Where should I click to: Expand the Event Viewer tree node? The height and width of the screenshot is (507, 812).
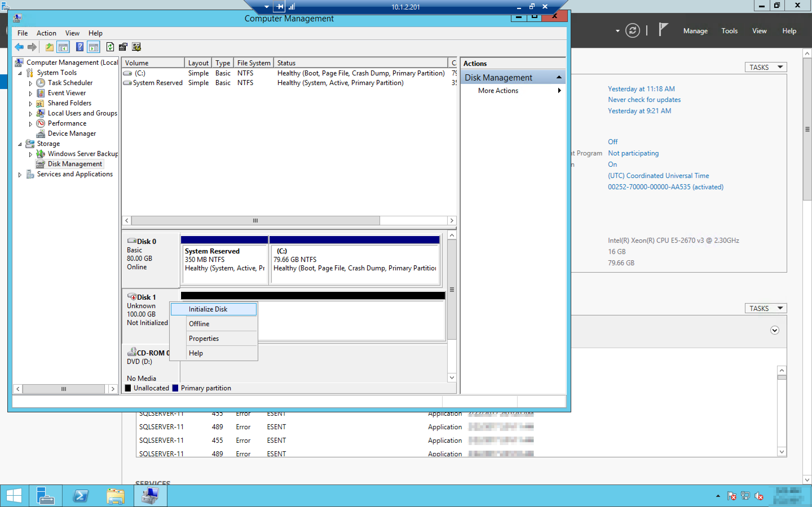[30, 93]
